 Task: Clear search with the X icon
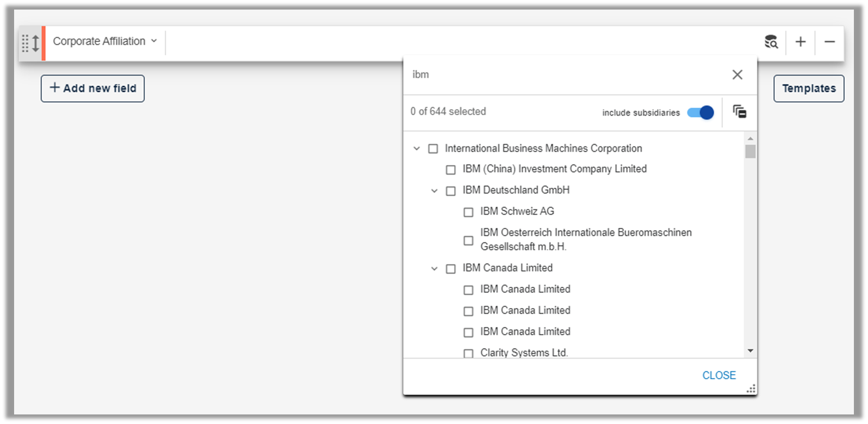click(x=738, y=74)
